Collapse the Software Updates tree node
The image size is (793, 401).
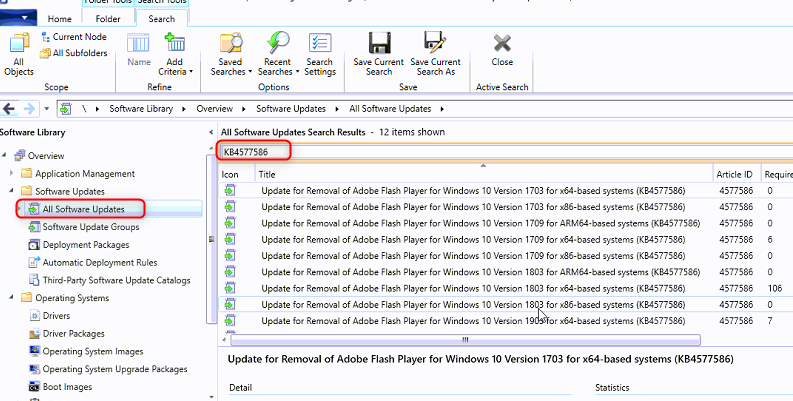(x=12, y=191)
